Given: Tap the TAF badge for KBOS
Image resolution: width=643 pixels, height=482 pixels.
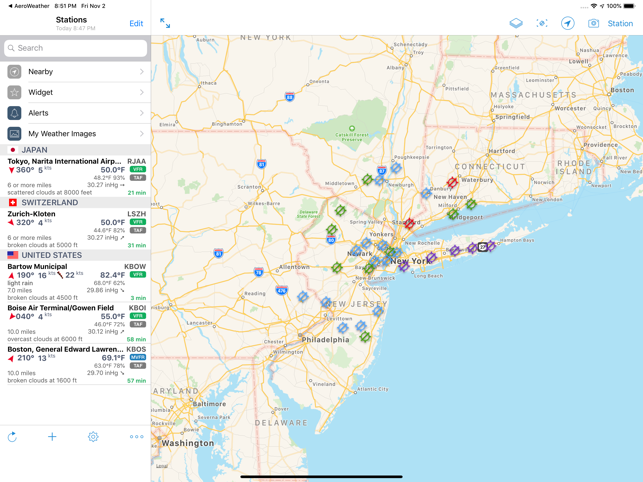Looking at the screenshot, I should click(x=138, y=365).
